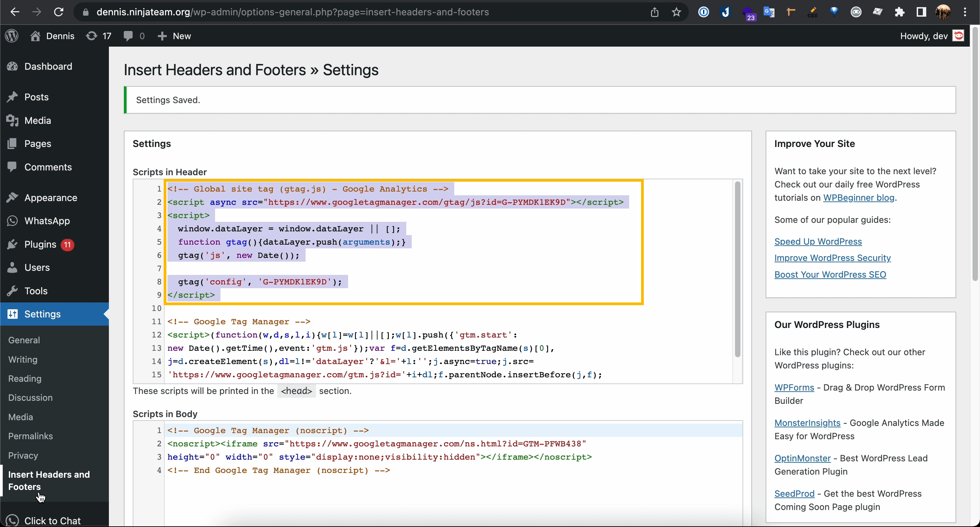Open Tools in the sidebar
This screenshot has width=980, height=527.
[x=54, y=291]
